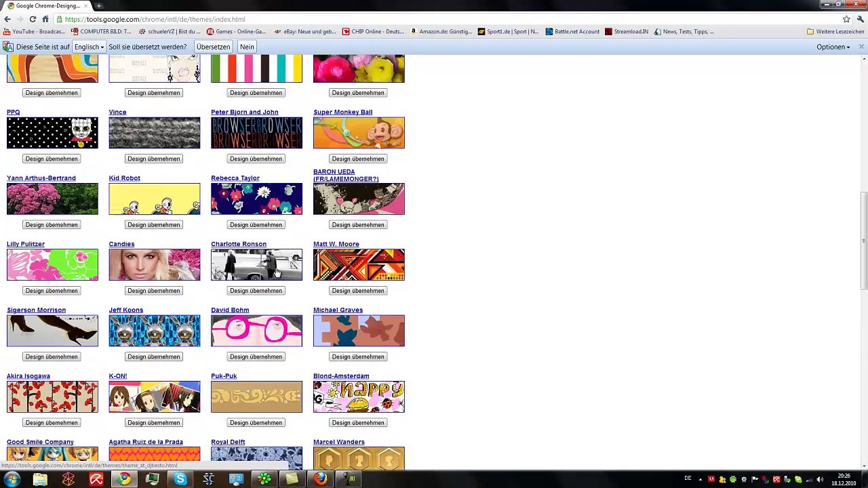Screen dimensions: 868x488
Task: Click the DE language indicator
Action: pyautogui.click(x=688, y=479)
